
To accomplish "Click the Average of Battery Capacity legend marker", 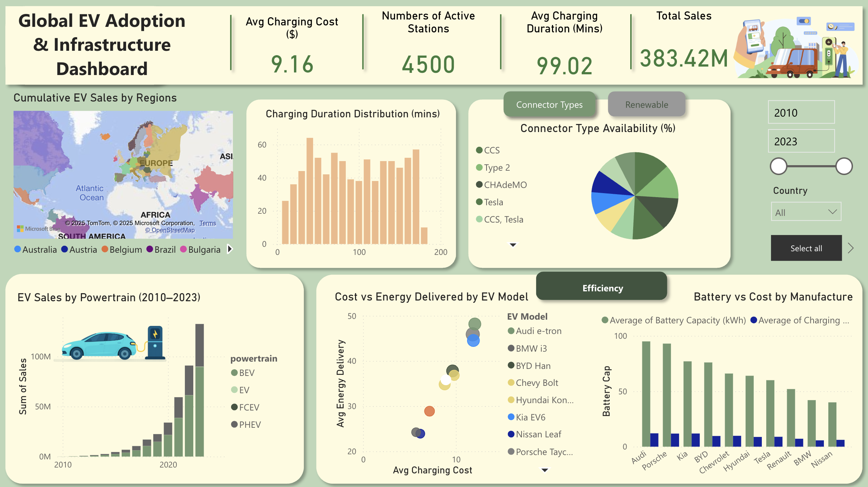I will 605,320.
